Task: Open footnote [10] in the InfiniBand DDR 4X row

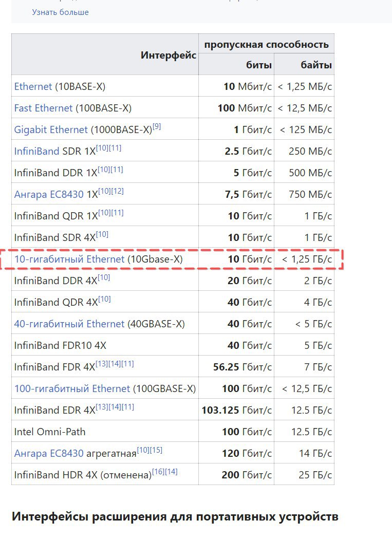Action: point(104,277)
